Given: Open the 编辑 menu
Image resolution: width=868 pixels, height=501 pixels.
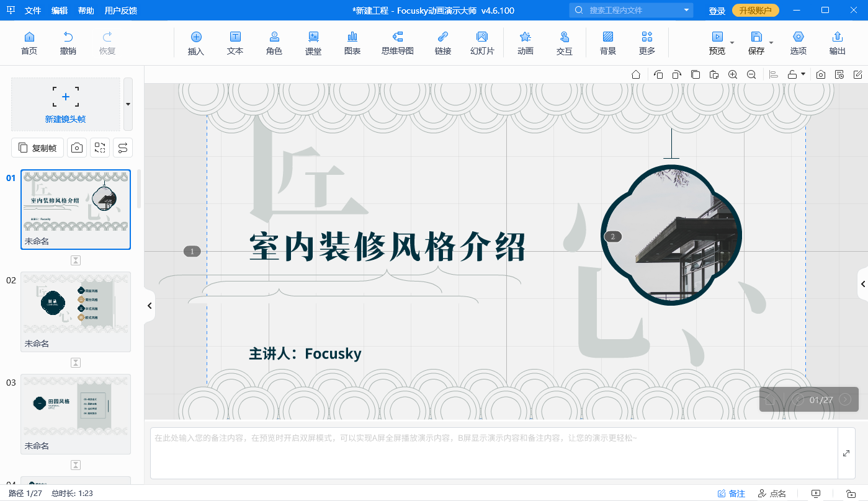Looking at the screenshot, I should 60,11.
